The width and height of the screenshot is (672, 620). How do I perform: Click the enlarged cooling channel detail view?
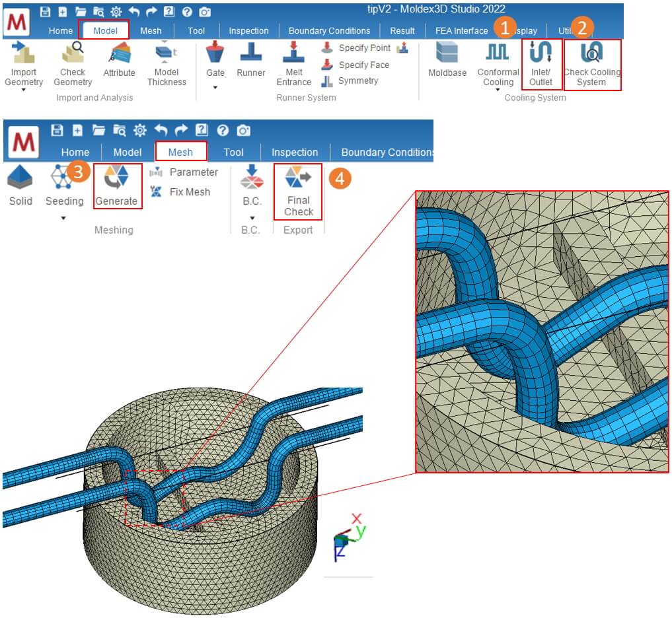(542, 332)
